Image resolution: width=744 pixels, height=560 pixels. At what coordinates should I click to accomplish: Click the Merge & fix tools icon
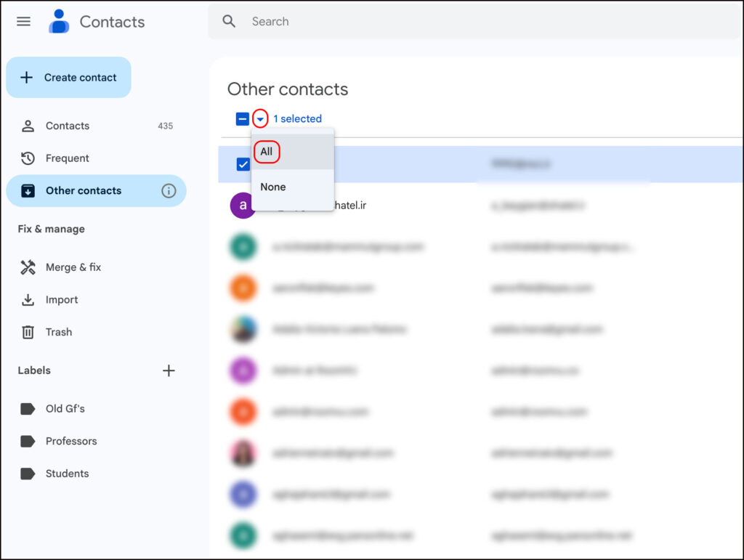pyautogui.click(x=28, y=267)
